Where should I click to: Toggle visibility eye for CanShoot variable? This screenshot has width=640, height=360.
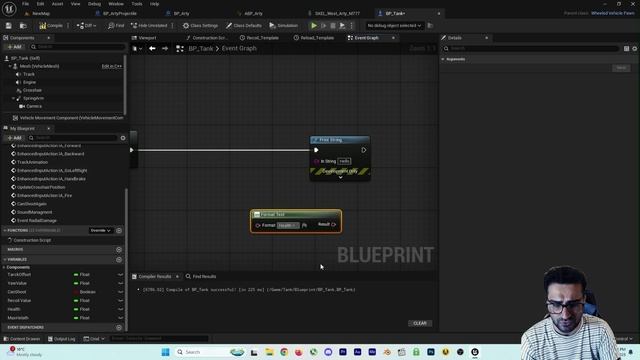coord(120,292)
